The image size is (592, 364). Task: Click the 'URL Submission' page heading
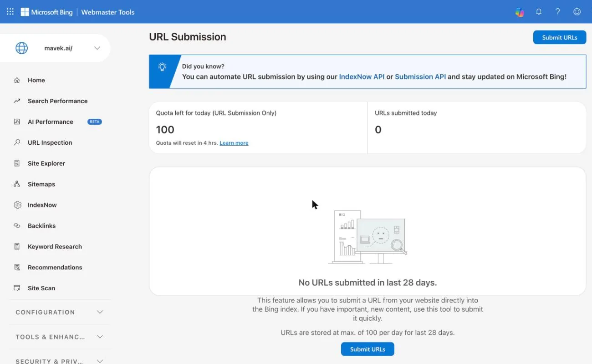coord(188,37)
